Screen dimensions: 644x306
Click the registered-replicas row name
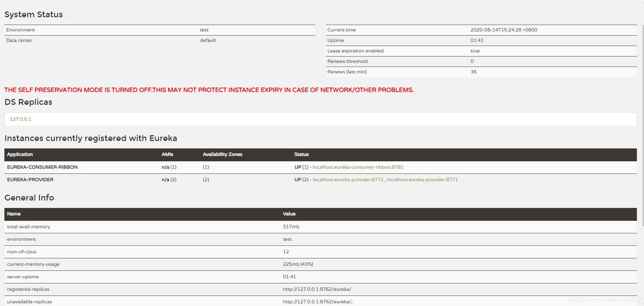(x=28, y=289)
